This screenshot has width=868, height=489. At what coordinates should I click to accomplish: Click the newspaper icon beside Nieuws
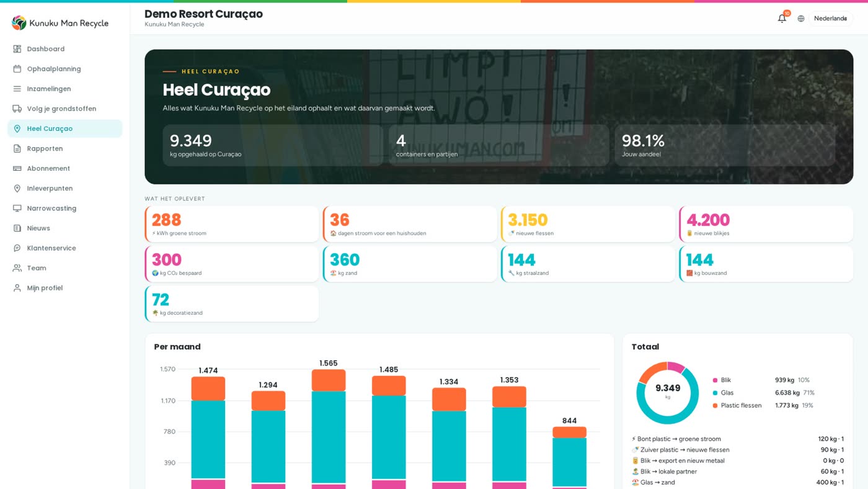[17, 228]
